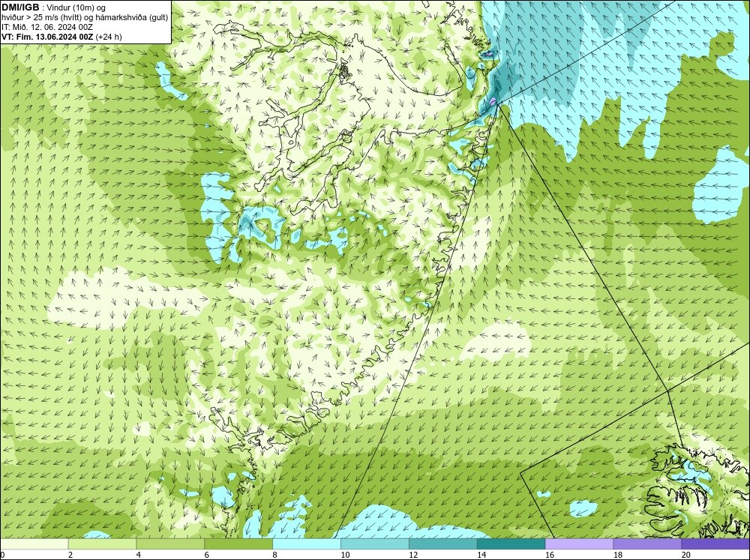Click the 'hviður > 25 m/s' description line
750x560 pixels.
(x=85, y=18)
